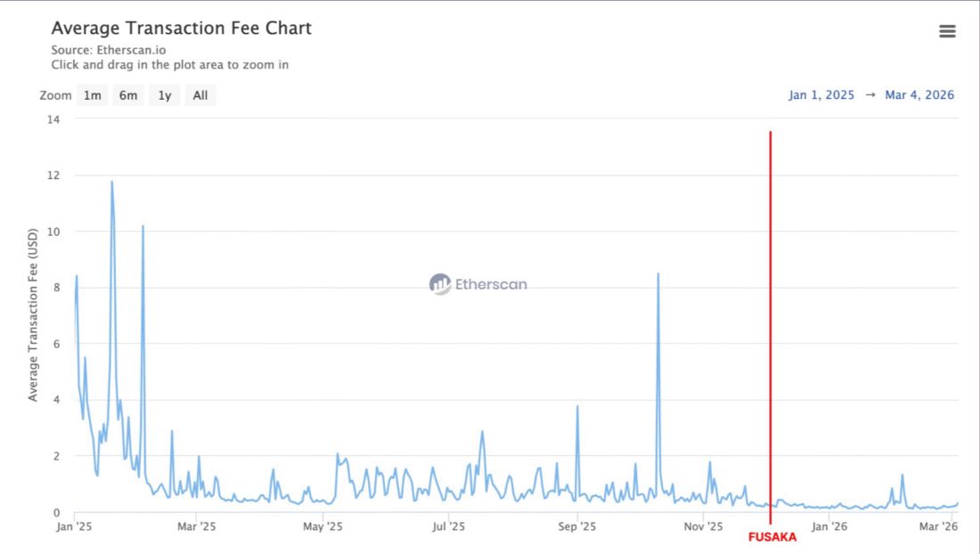
Task: Click the red FUSAKA vertical marker line
Action: click(770, 321)
